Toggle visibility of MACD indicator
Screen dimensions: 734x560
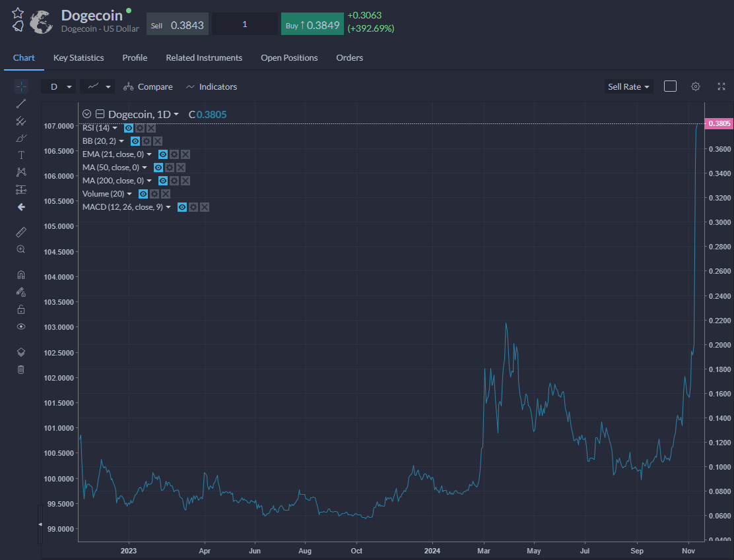point(182,207)
